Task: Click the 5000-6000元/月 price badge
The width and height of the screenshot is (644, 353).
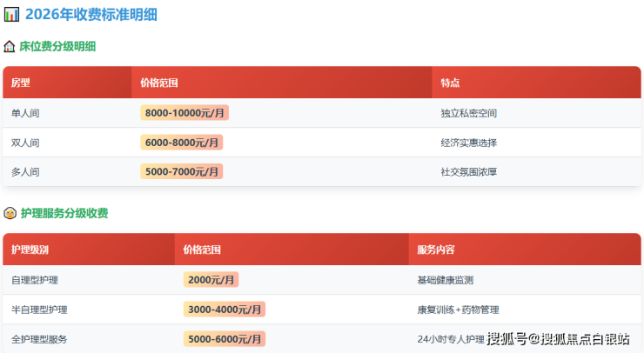Action: tap(225, 339)
